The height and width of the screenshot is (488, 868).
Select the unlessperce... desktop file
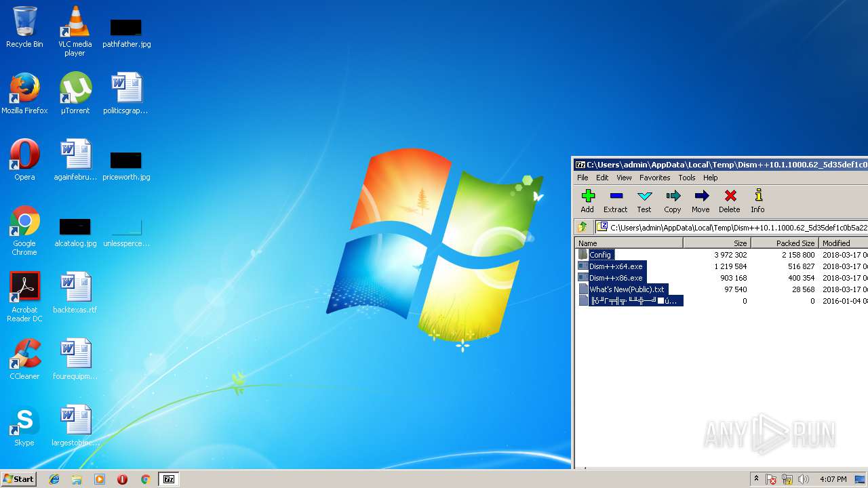[x=126, y=232]
